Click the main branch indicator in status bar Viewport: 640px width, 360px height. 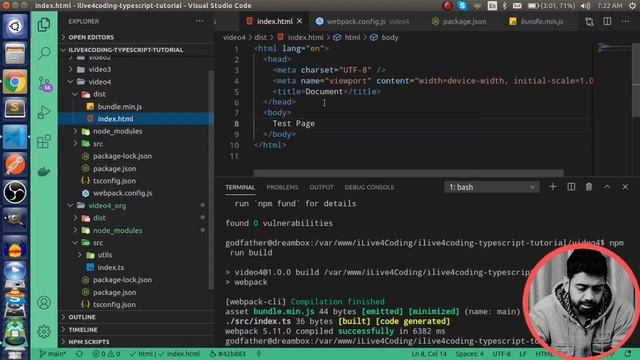tap(52, 354)
